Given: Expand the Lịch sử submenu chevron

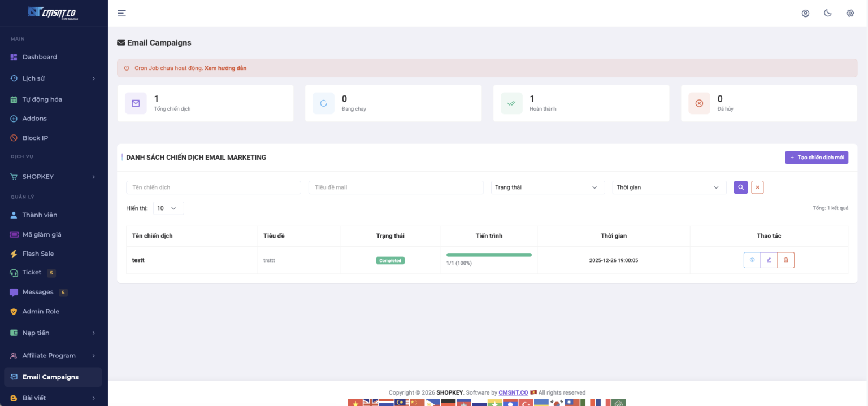Looking at the screenshot, I should point(94,78).
